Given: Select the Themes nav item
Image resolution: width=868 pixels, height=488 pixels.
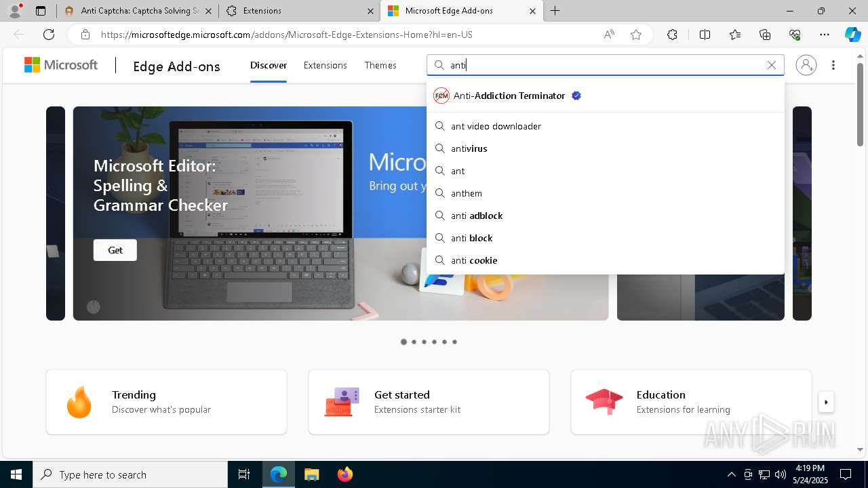Looking at the screenshot, I should coord(380,65).
